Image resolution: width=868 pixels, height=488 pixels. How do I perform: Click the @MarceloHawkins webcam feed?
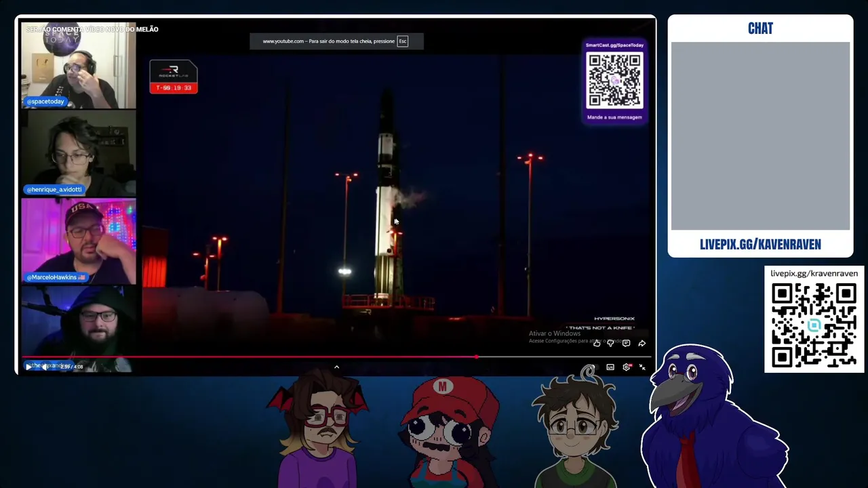79,241
